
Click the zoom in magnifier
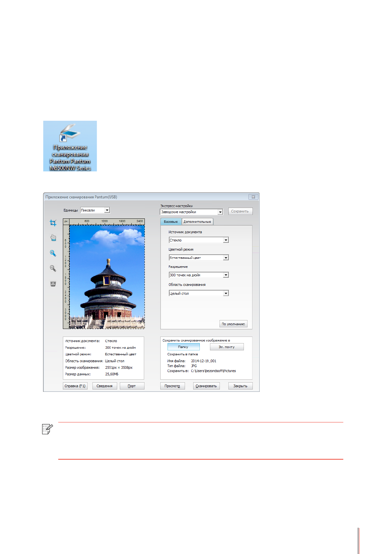(53, 253)
